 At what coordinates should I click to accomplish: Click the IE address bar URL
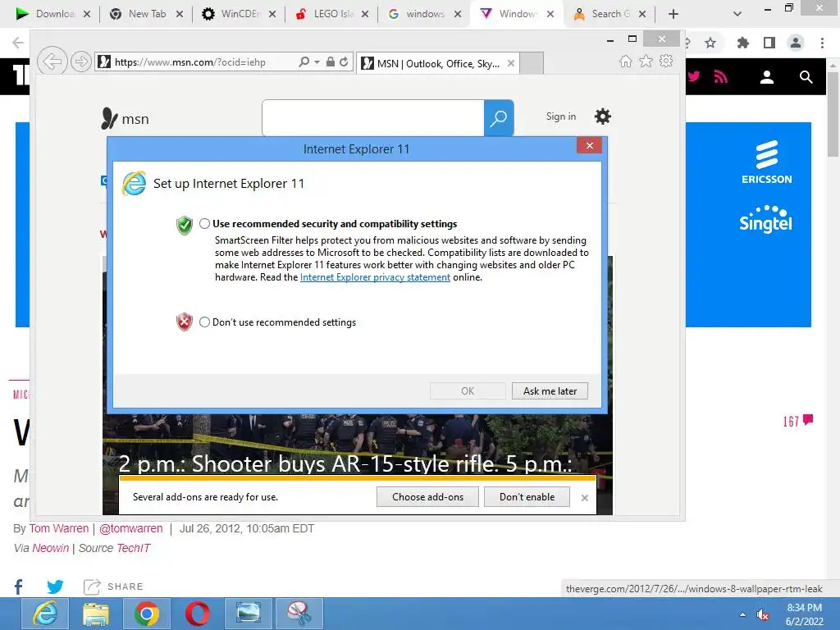tap(190, 62)
